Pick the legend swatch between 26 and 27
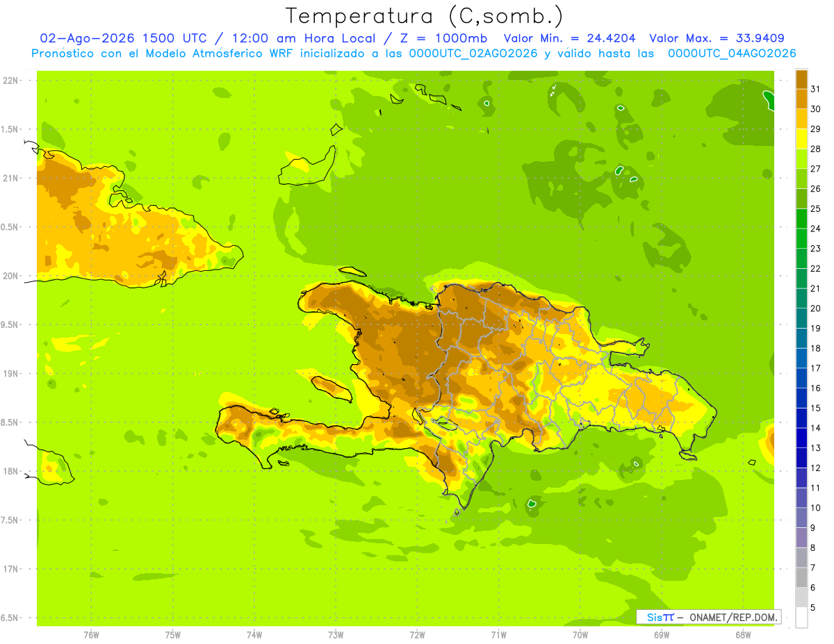The width and height of the screenshot is (834, 644). (801, 179)
